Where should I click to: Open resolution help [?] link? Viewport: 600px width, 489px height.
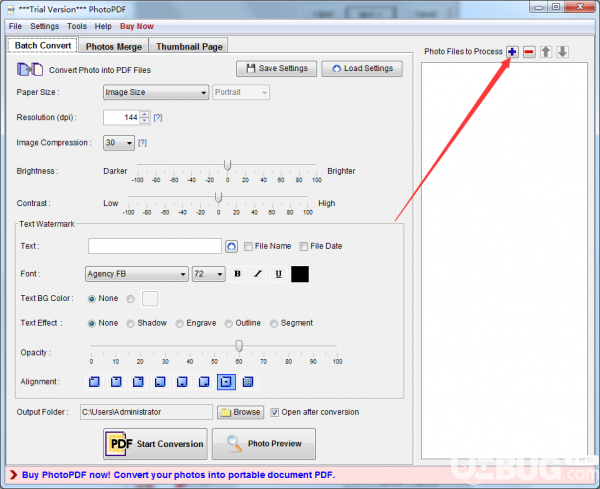pos(158,117)
